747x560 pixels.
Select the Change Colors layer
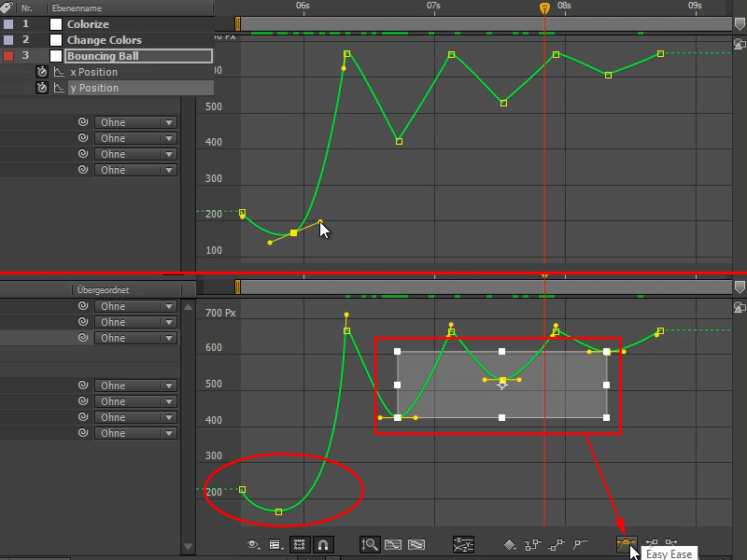coord(103,39)
